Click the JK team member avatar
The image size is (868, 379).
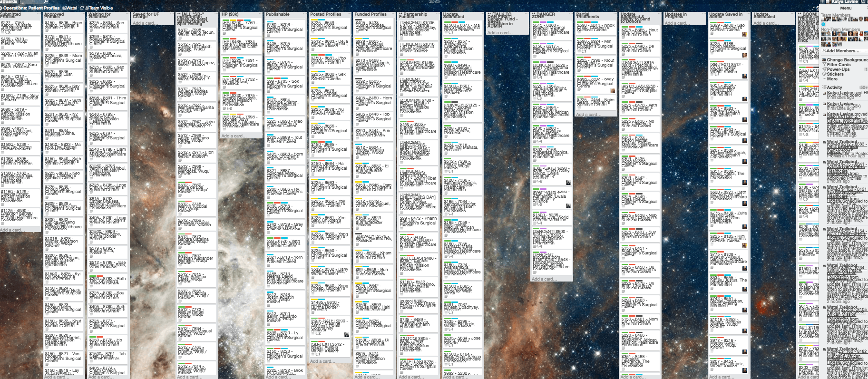(x=845, y=19)
